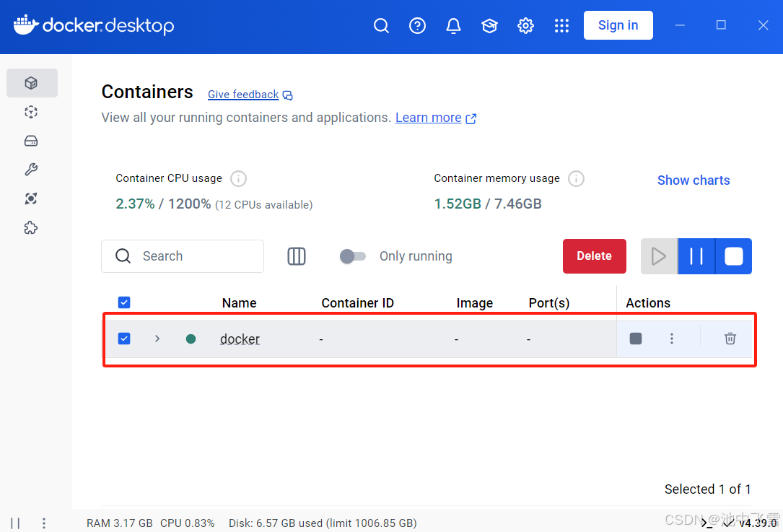Open Docker Scout in sidebar

tap(31, 199)
